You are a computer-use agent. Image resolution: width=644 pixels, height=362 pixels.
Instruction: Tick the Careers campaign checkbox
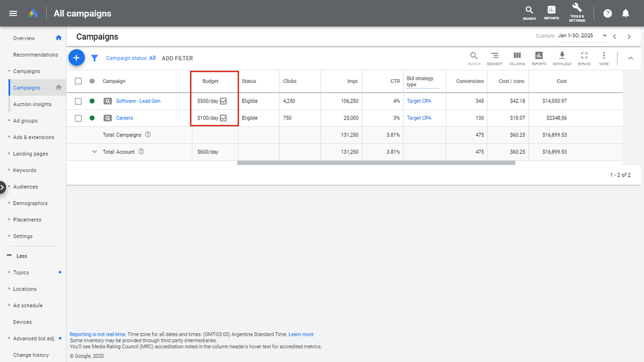tap(78, 118)
